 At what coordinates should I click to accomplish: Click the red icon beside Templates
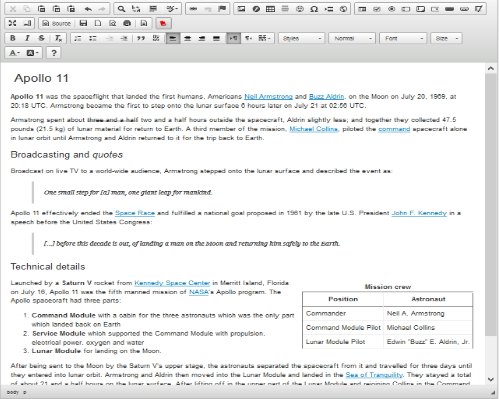(x=163, y=23)
